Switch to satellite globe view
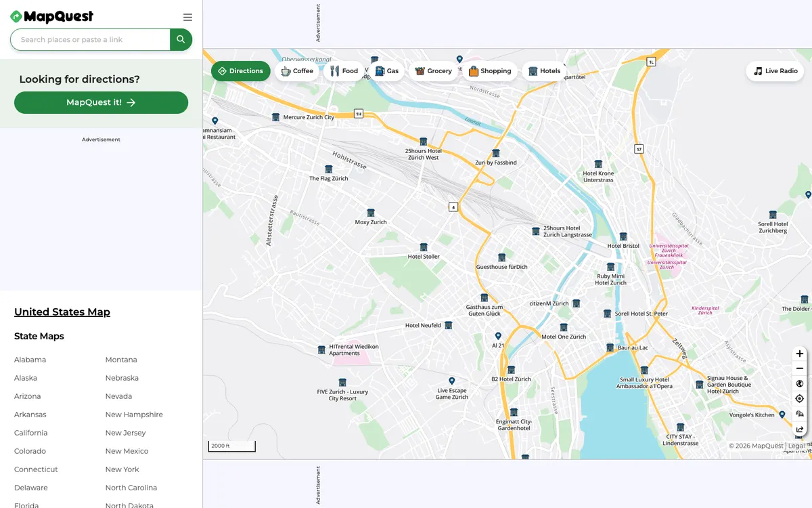 [x=800, y=383]
